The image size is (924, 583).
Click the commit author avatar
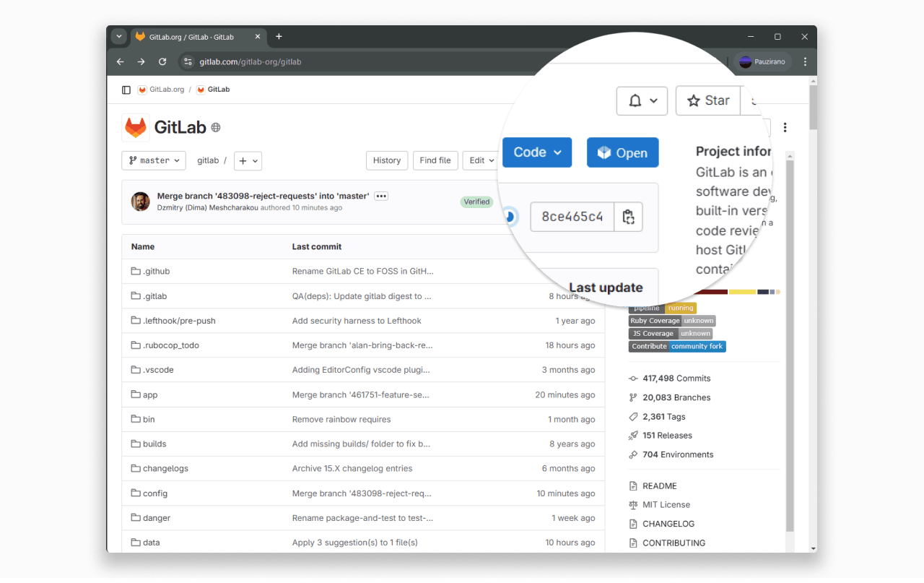pos(140,202)
